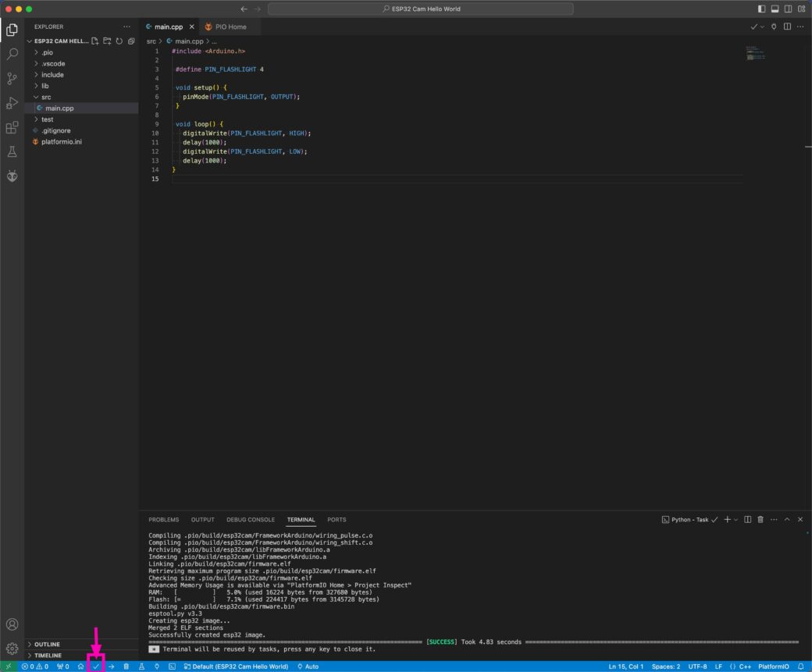Open new terminal launch profile dropdown arrow

pyautogui.click(x=735, y=520)
